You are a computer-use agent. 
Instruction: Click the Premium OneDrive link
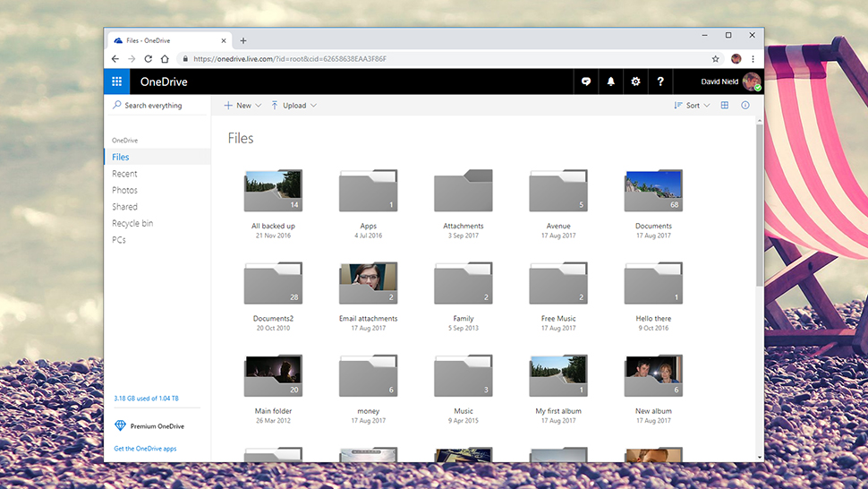157,426
